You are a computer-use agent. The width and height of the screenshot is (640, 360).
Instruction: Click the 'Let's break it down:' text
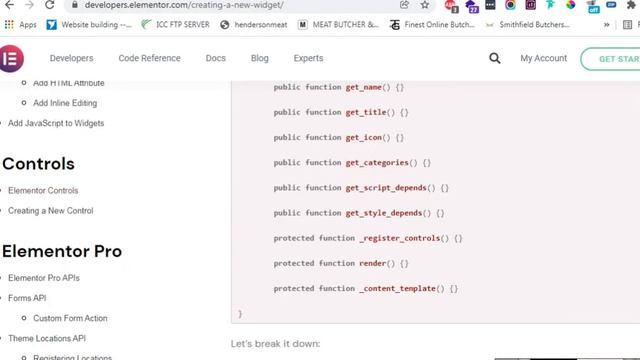point(276,344)
